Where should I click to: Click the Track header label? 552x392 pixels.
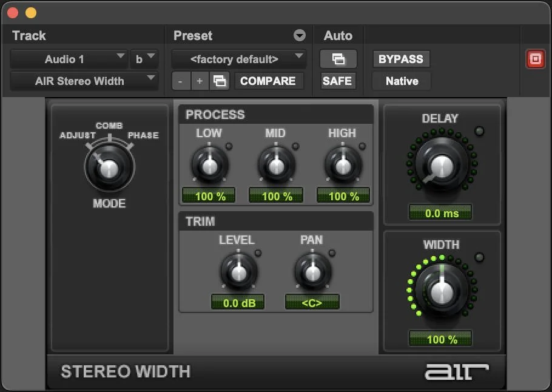coord(29,35)
